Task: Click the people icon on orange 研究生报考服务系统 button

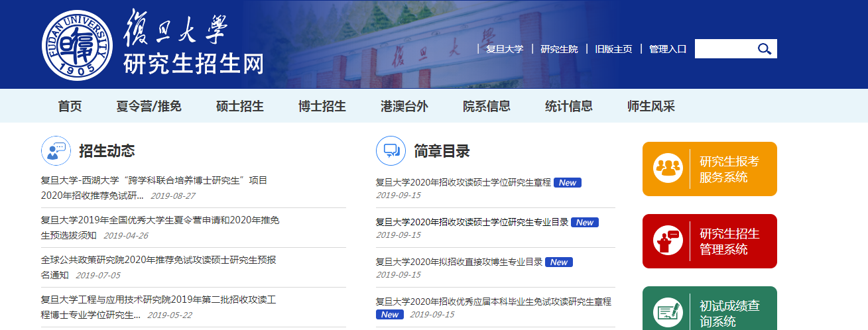Action: (668, 168)
